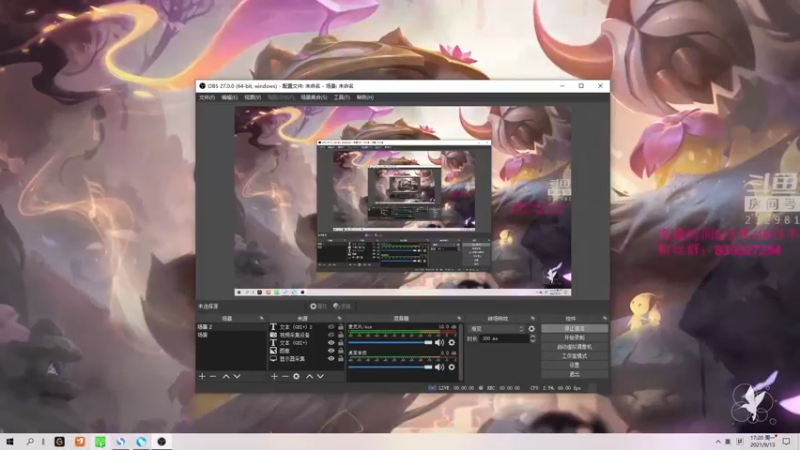The image size is (800, 450).
Task: Click the audio mixer vertical scrollbar
Action: [x=461, y=352]
